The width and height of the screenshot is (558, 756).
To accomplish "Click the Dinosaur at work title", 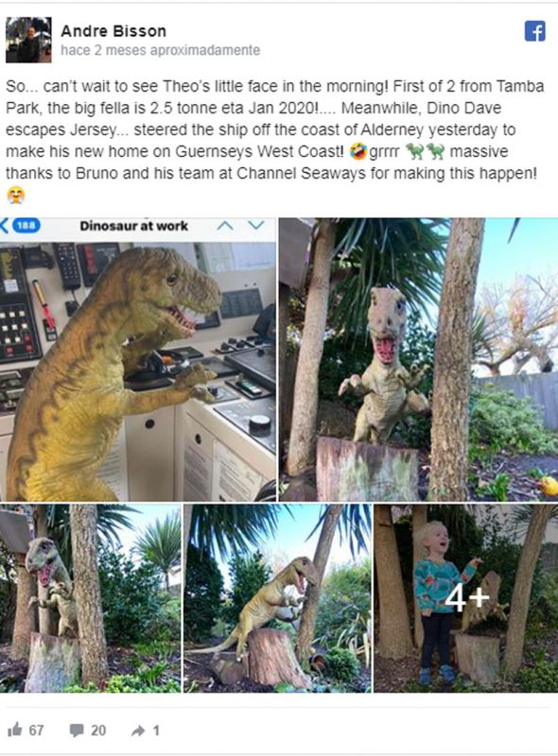I will (x=133, y=226).
